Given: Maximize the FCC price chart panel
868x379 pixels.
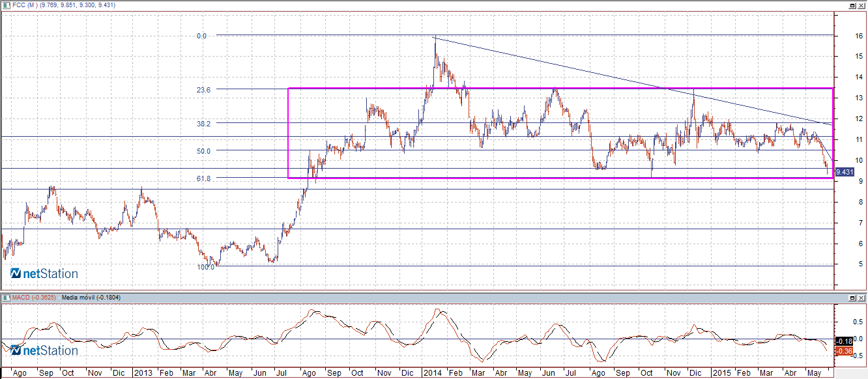Looking at the screenshot, I should (x=853, y=5).
